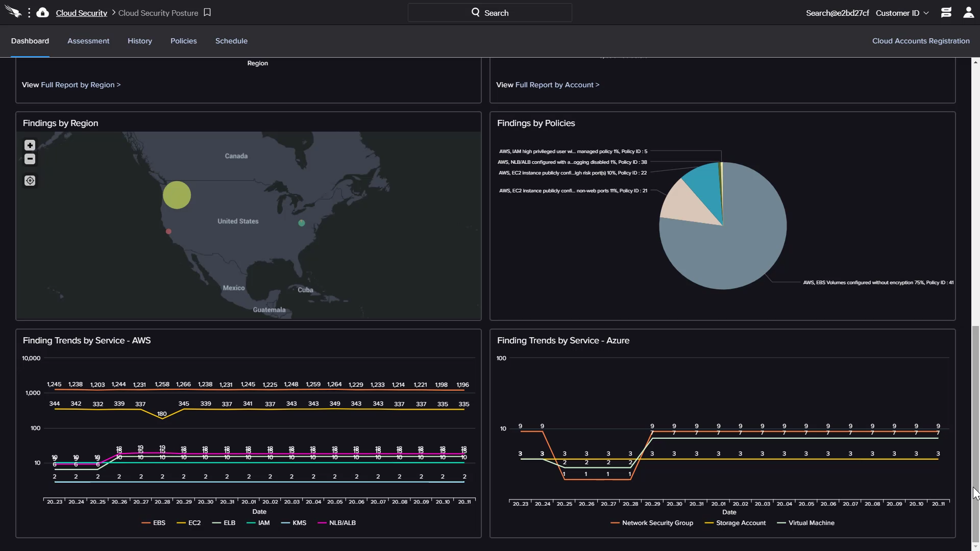The width and height of the screenshot is (980, 551).
Task: Toggle the NLB/ALB legend series
Action: pyautogui.click(x=337, y=523)
